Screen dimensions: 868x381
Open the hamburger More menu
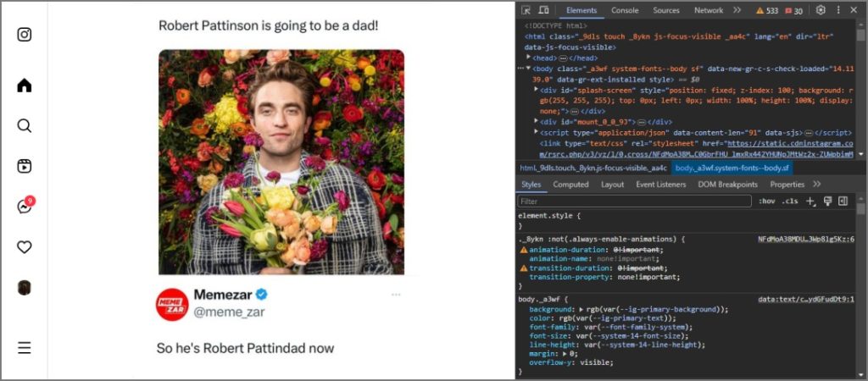point(24,348)
